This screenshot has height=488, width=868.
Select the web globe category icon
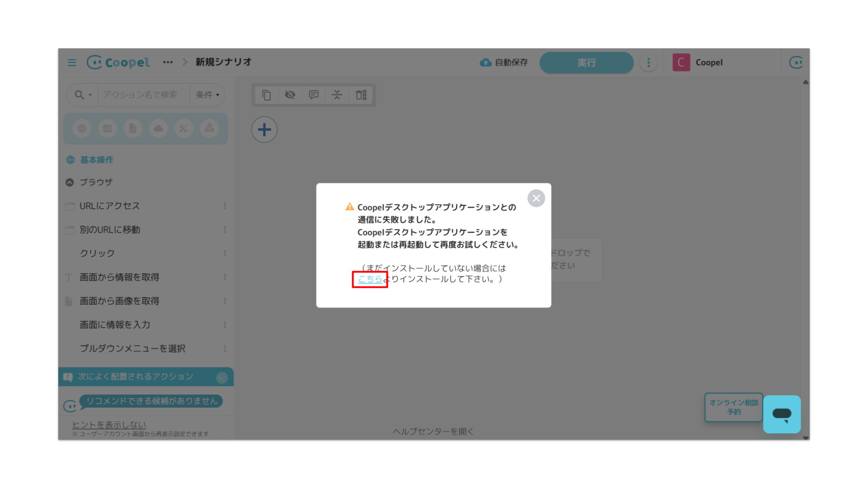(x=82, y=128)
